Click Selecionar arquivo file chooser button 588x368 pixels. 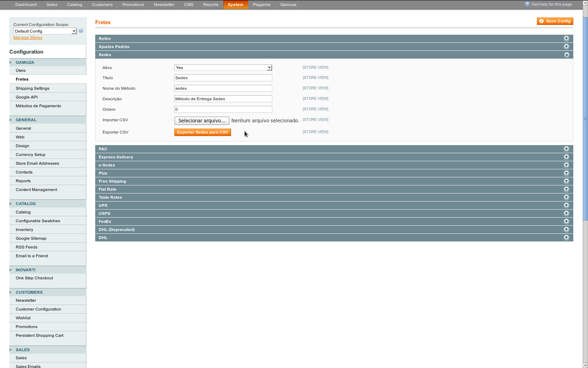(x=202, y=121)
